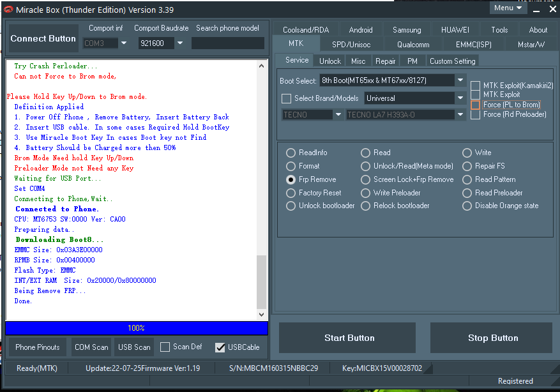
Task: Switch to the Mstar/W tab
Action: [x=531, y=45]
